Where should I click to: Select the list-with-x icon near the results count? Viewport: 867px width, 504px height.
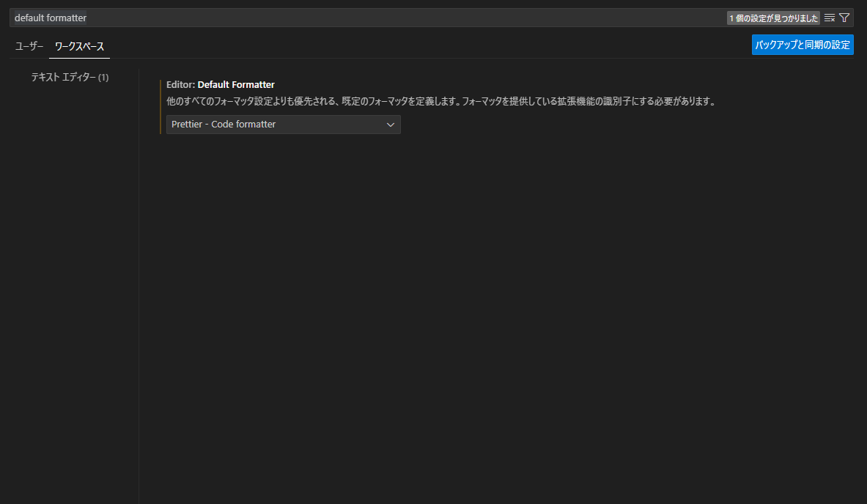pos(829,17)
